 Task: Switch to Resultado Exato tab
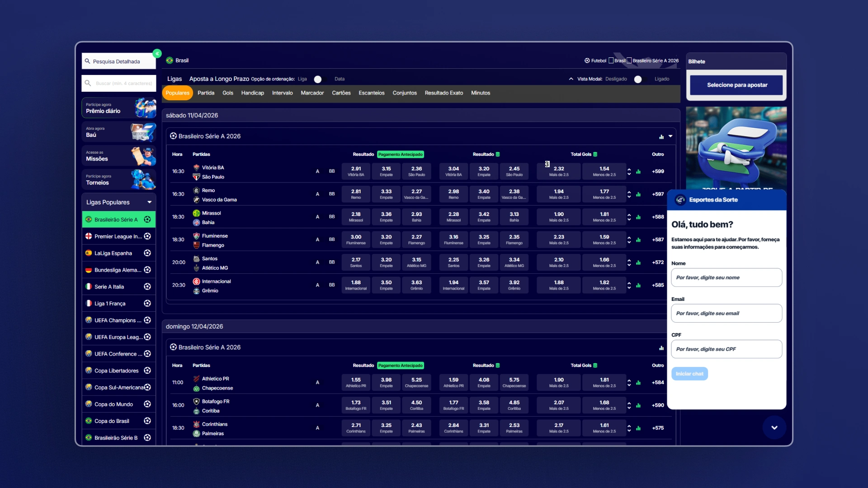click(444, 93)
